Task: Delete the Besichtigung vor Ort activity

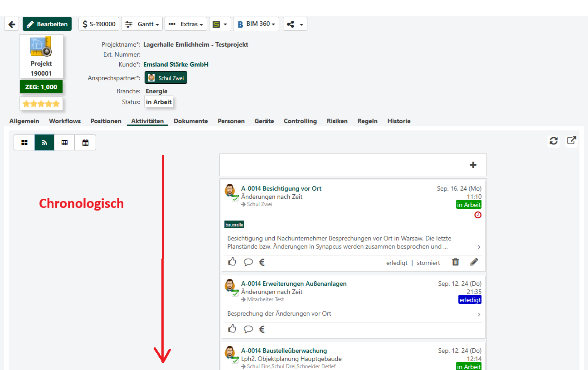Action: (456, 262)
